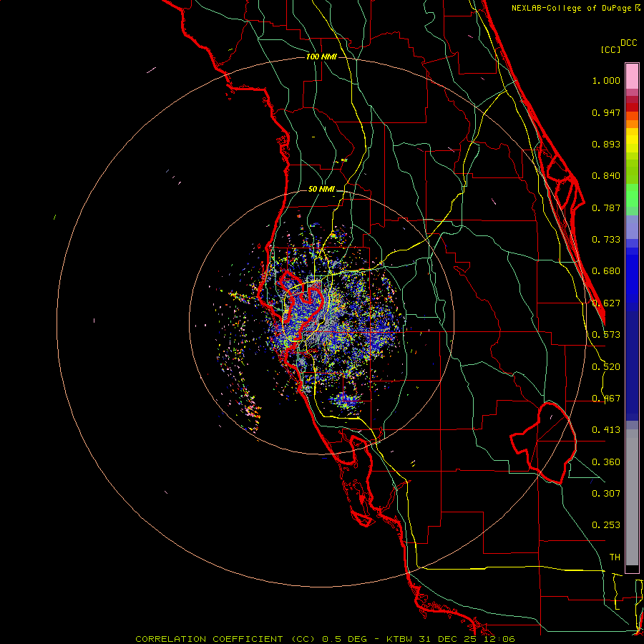Click the DCC label above color scale
The width and height of the screenshot is (644, 644).
coord(628,43)
